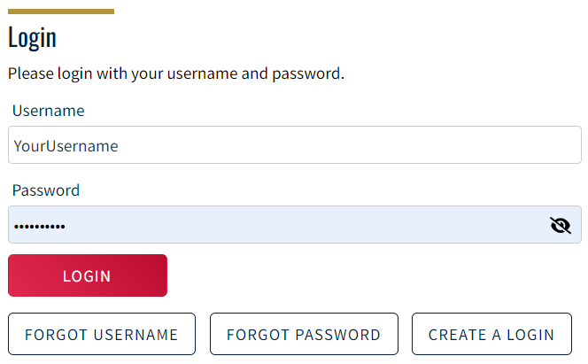Viewport: 588px width, 364px height.
Task: Click the Login page heading
Action: (x=32, y=38)
